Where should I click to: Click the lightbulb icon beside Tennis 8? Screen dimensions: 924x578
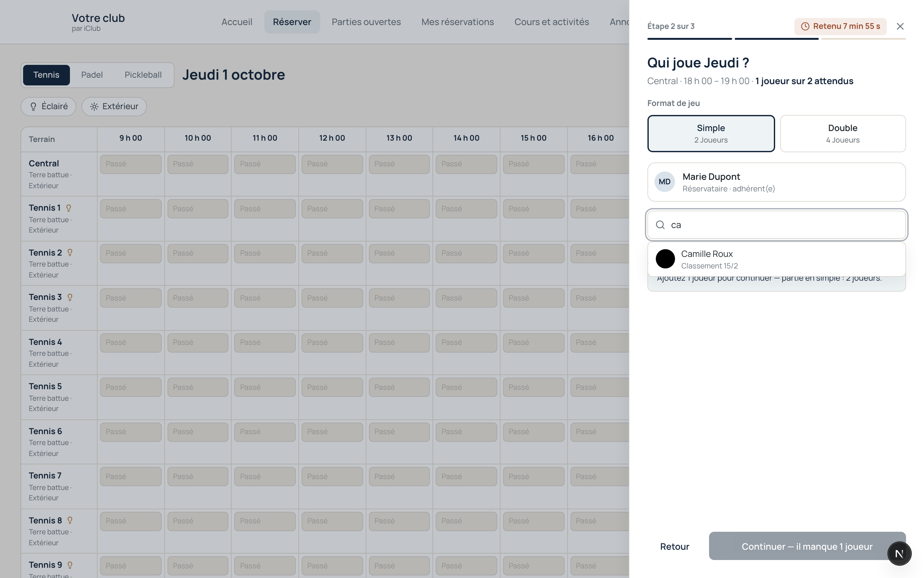coord(70,520)
